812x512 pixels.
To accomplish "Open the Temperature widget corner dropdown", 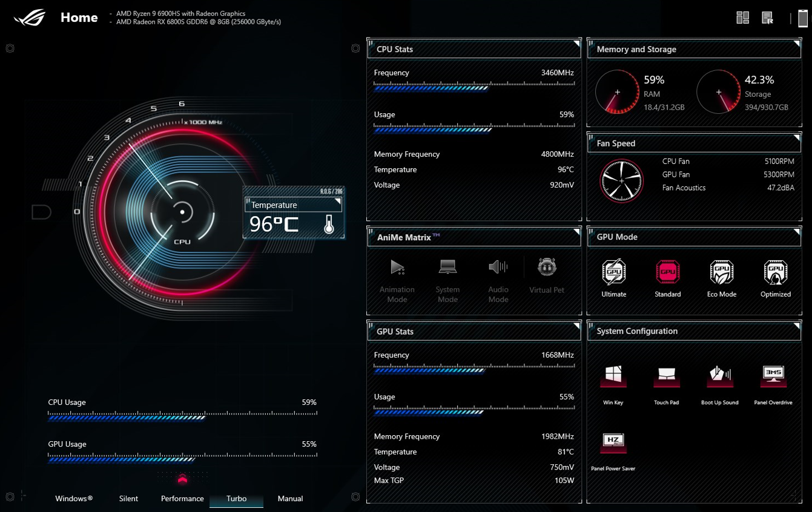I will pyautogui.click(x=338, y=201).
